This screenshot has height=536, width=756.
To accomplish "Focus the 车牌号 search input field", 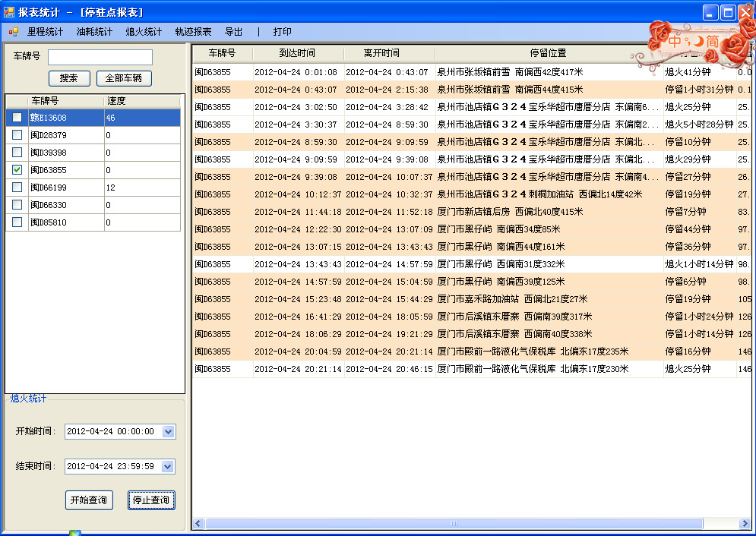I will (100, 58).
